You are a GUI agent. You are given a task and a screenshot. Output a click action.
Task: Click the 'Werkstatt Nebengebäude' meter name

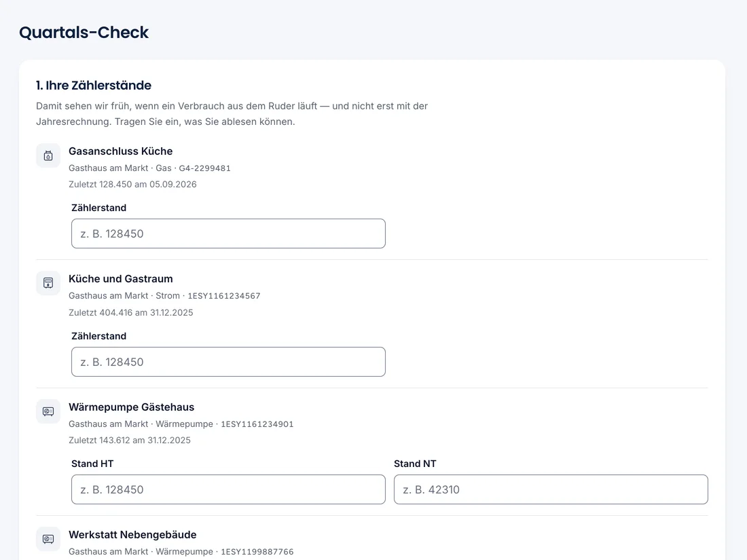[132, 535]
